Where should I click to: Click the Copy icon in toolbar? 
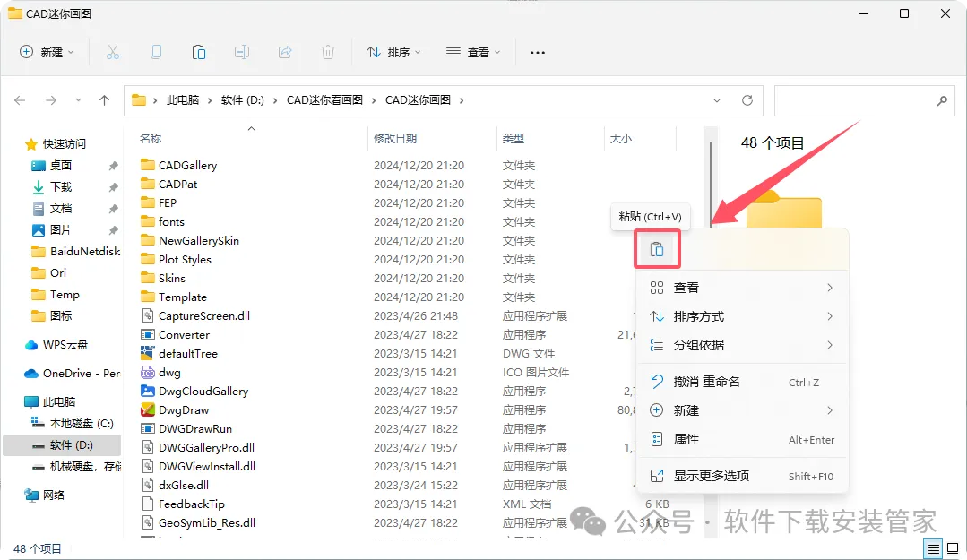(156, 53)
